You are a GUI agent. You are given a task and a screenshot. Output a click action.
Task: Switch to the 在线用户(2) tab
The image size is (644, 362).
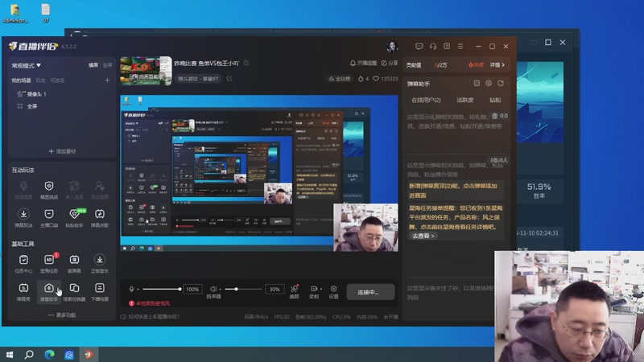[426, 100]
